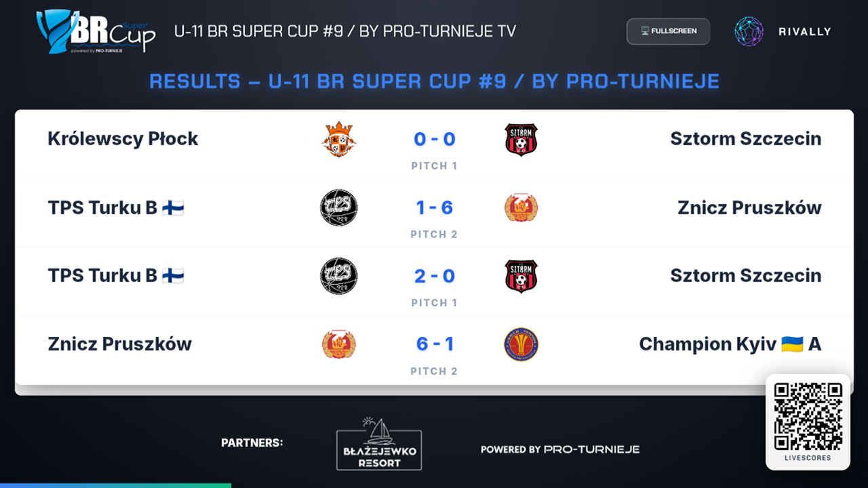The height and width of the screenshot is (488, 868).
Task: Click the Rivally brand text
Action: click(804, 31)
